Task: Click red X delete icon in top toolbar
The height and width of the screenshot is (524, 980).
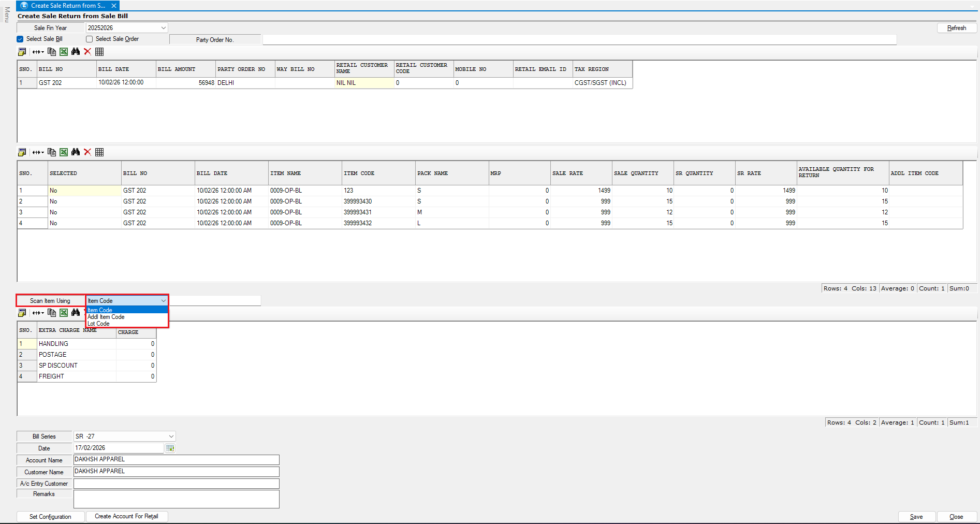Action: (87, 52)
